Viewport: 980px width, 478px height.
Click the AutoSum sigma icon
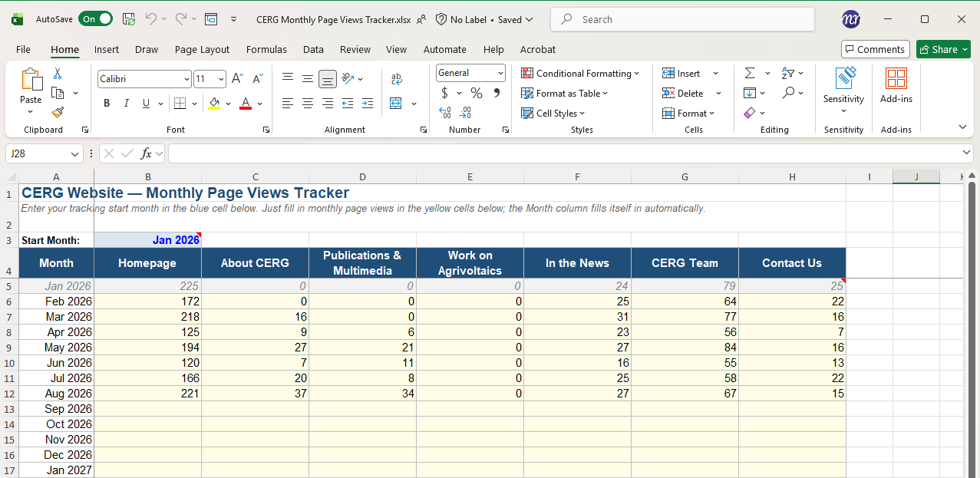[750, 73]
